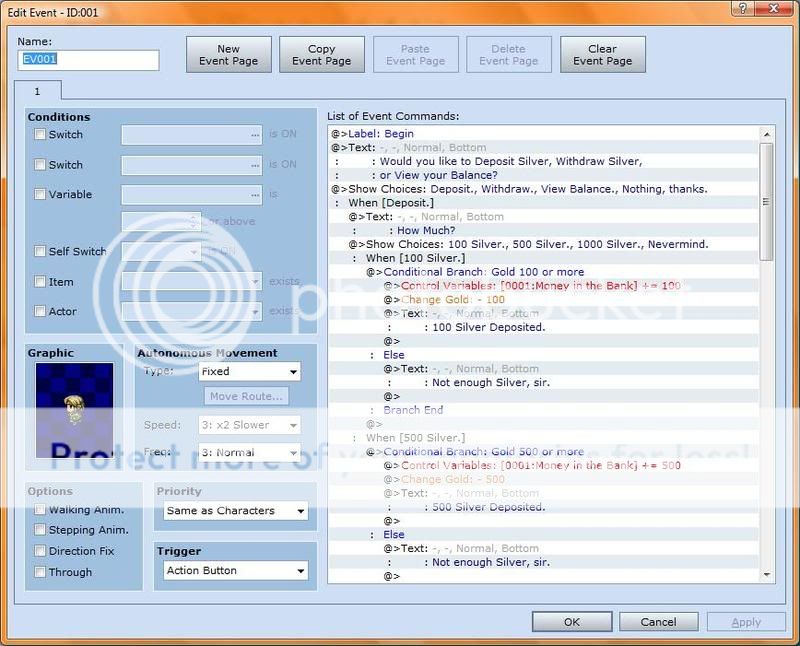Viewport: 800px width, 646px height.
Task: Check the Item exists condition
Action: 40,282
